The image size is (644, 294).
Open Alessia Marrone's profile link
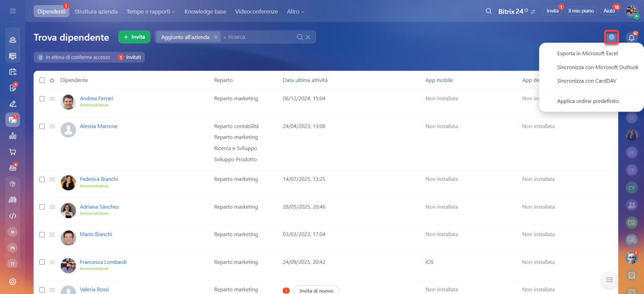click(x=99, y=126)
